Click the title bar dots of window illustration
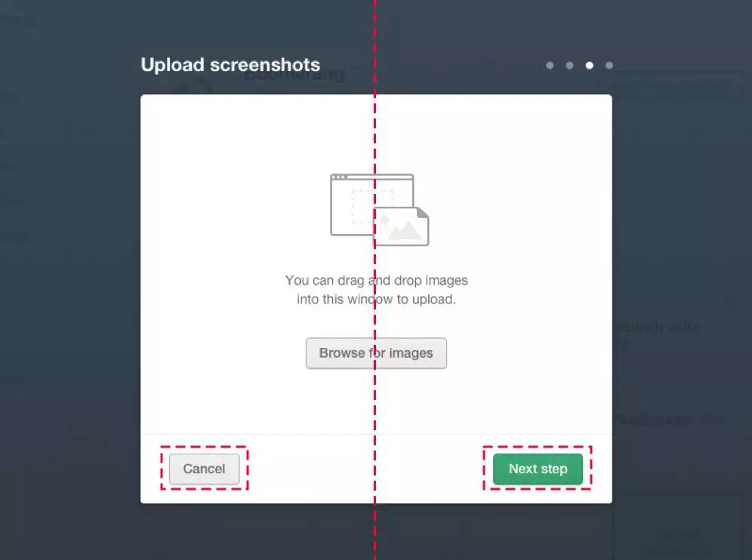 [x=340, y=177]
